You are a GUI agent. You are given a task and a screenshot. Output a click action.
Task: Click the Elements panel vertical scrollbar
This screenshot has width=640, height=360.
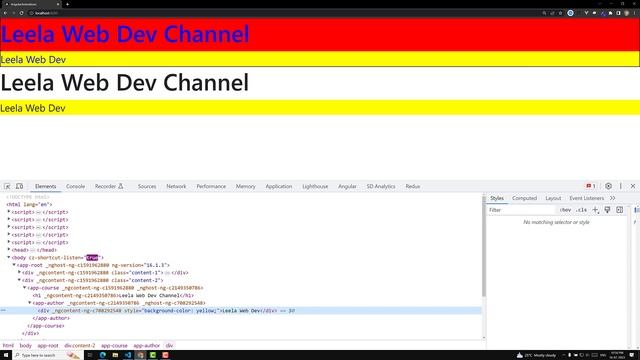(484, 247)
